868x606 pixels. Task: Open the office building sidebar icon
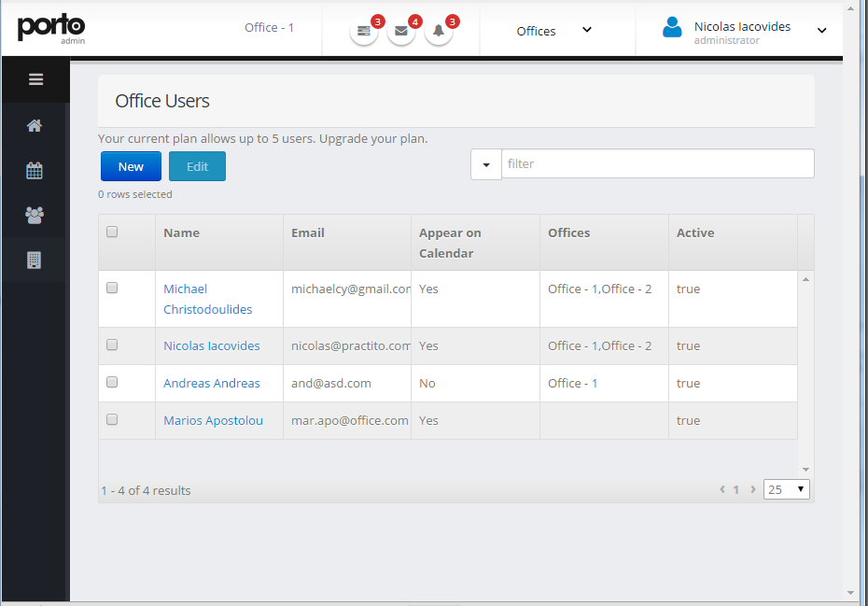point(35,260)
